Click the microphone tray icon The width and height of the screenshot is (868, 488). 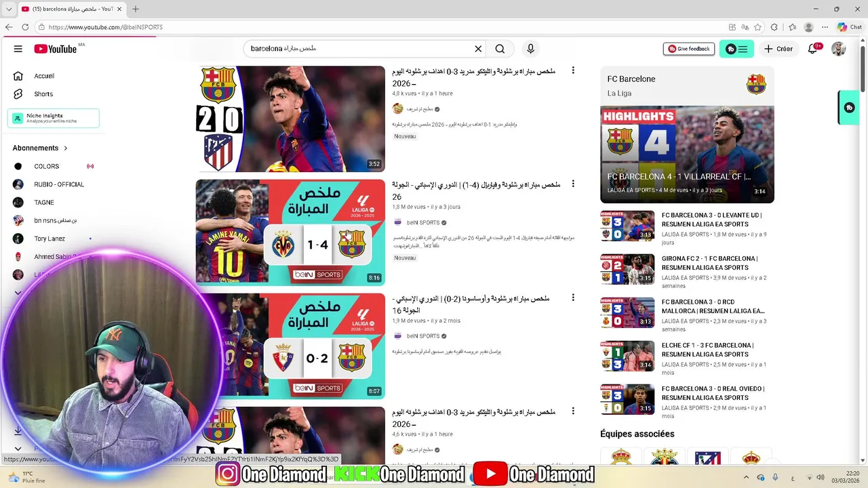click(x=775, y=477)
